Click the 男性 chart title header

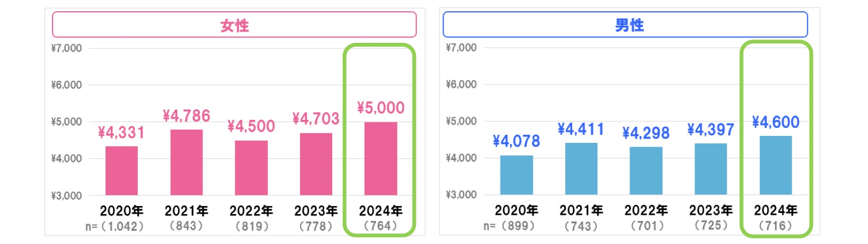pyautogui.click(x=625, y=25)
